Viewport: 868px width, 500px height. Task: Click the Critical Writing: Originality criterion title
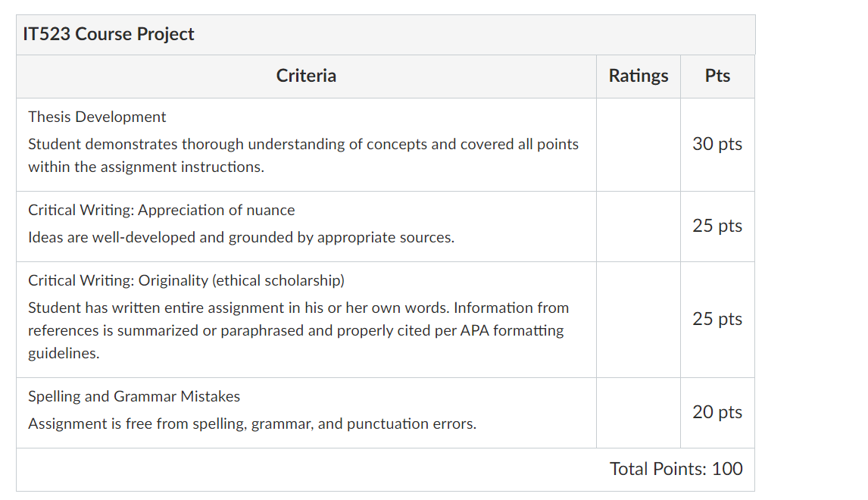coord(186,281)
